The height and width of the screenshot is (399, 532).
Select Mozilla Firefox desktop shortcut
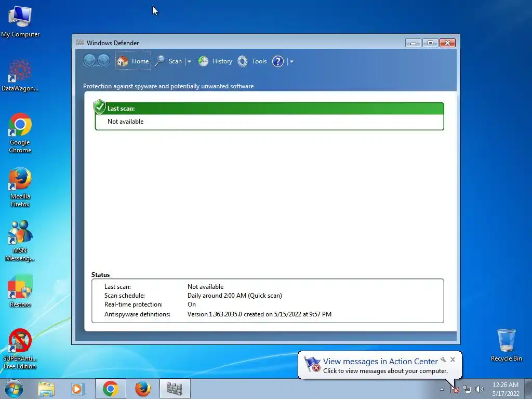[20, 187]
